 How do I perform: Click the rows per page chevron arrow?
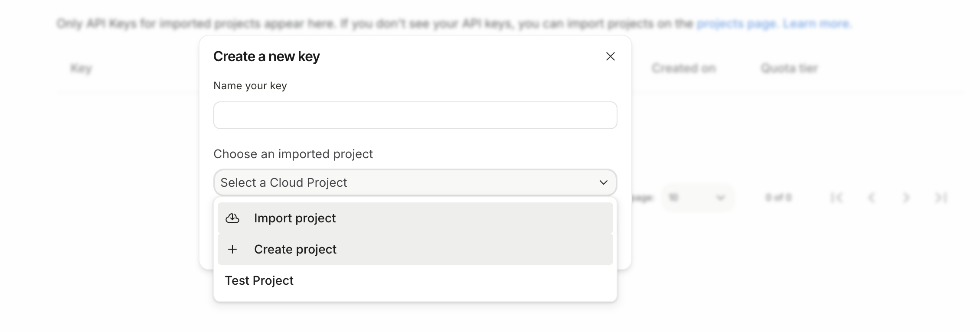click(720, 198)
